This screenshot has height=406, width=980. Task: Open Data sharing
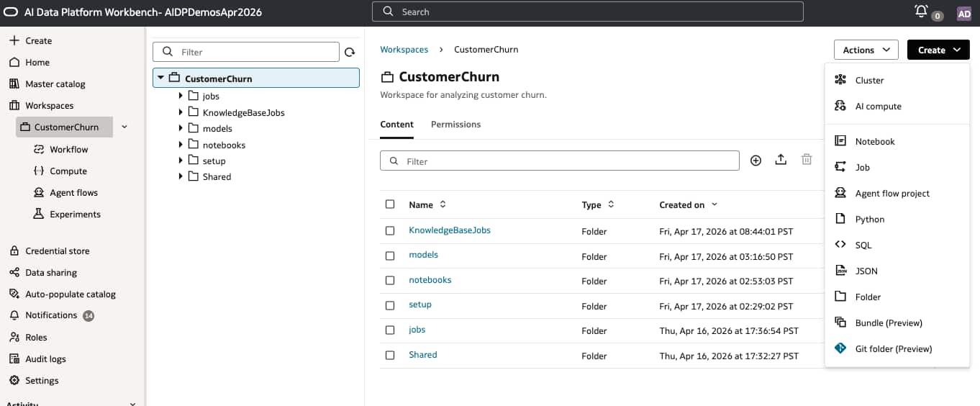pyautogui.click(x=50, y=272)
